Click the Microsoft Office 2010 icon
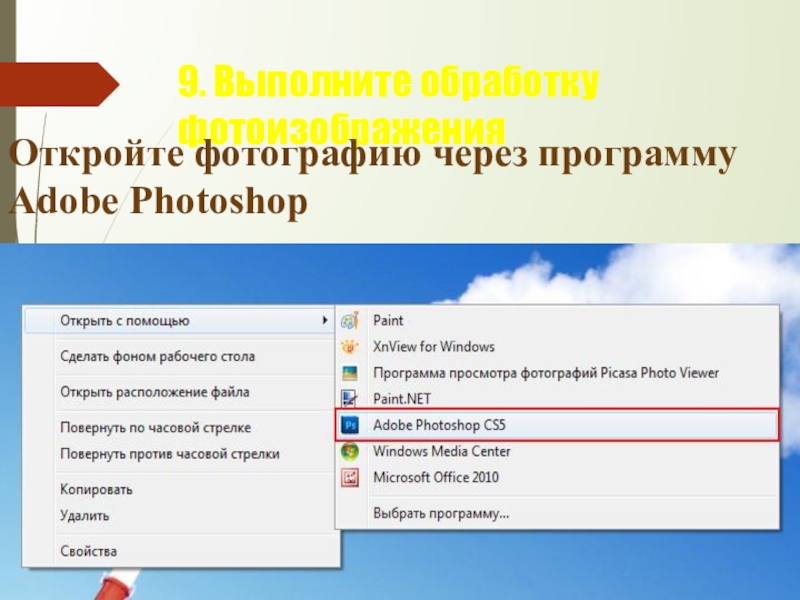Viewport: 800px width, 600px height. [x=350, y=478]
